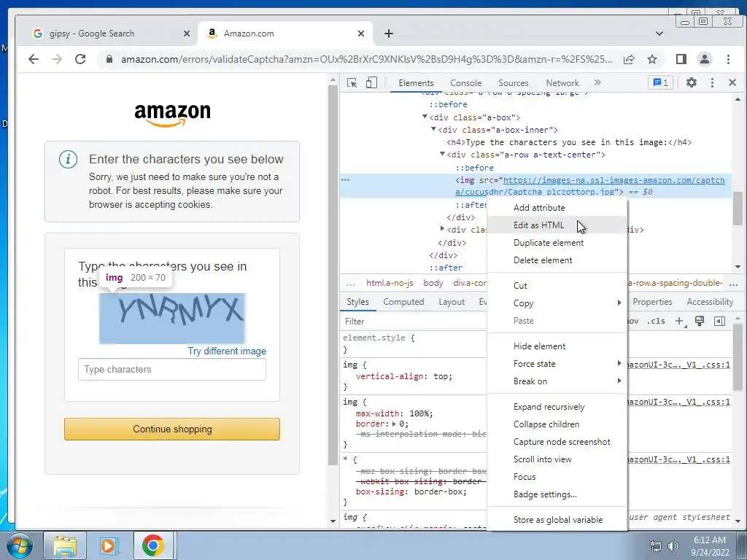Add new style rule plus icon
The image size is (747, 560).
click(679, 321)
